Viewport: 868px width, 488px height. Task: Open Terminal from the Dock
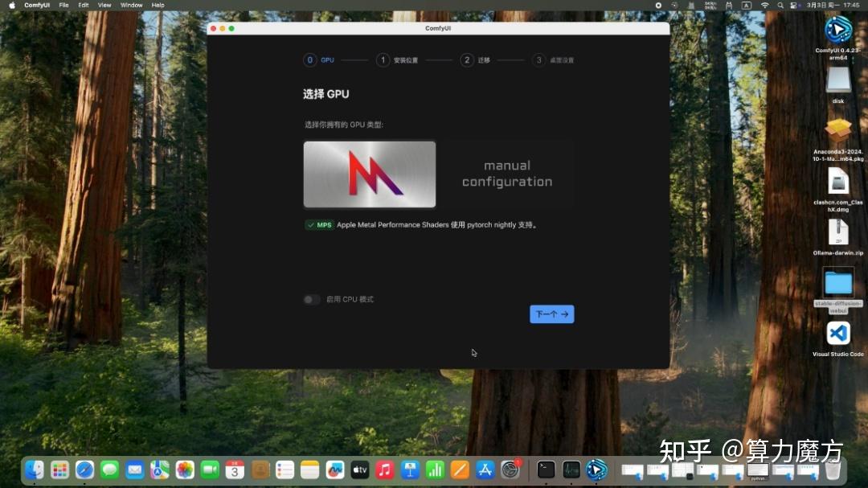click(546, 470)
